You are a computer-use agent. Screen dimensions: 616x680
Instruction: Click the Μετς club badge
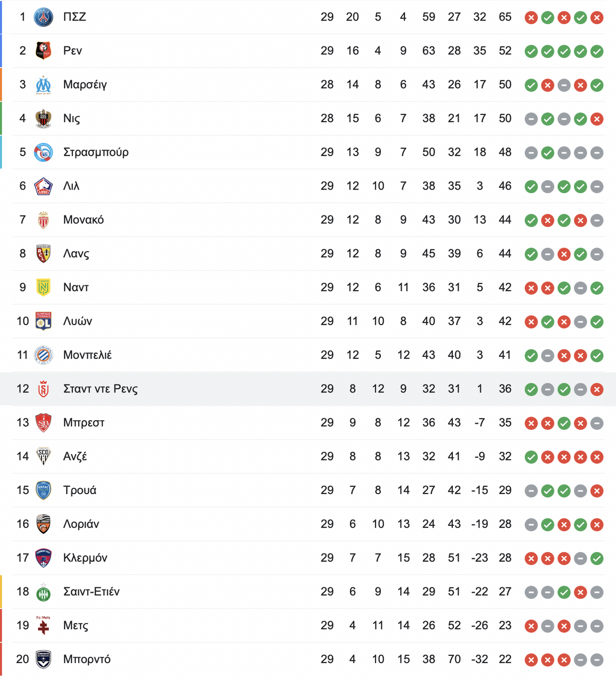pos(43,625)
